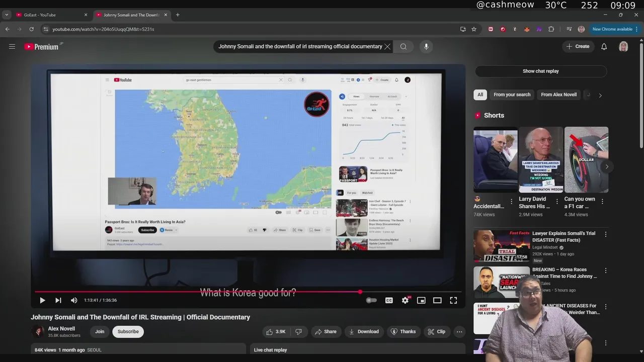The width and height of the screenshot is (644, 362).
Task: Show chat replay
Action: (541, 71)
